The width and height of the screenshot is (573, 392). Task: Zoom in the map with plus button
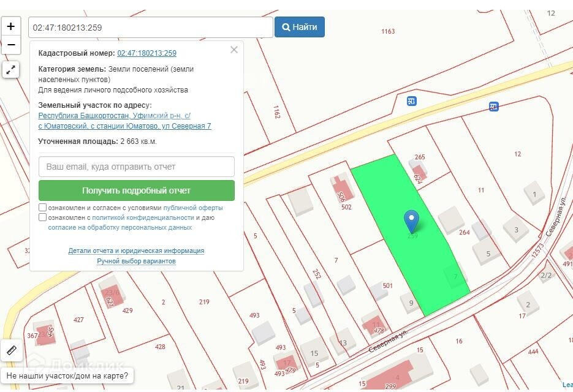(11, 26)
